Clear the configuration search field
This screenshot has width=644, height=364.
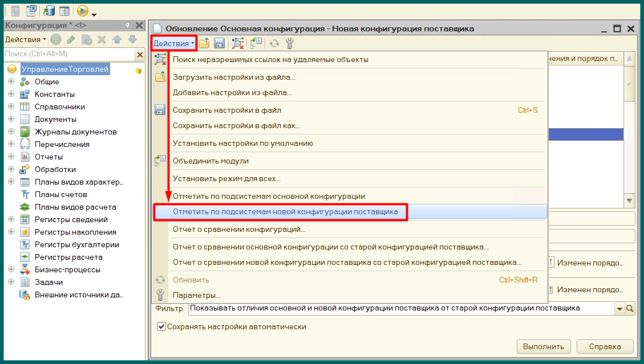[140, 54]
